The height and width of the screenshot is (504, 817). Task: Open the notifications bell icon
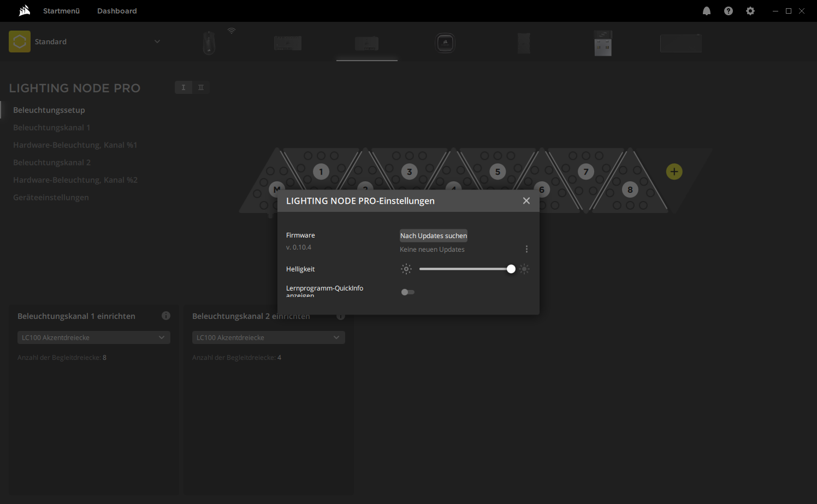tap(707, 11)
